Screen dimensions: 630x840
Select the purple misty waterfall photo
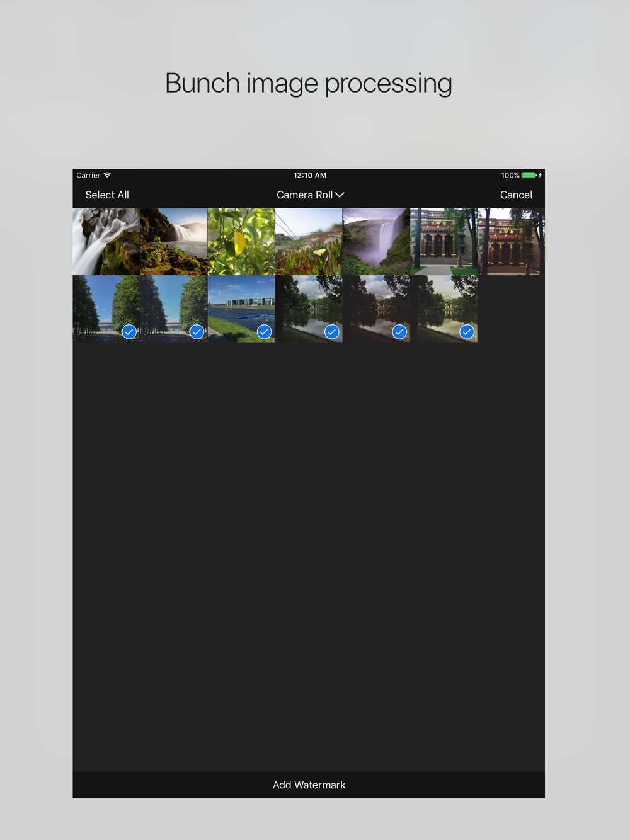376,242
